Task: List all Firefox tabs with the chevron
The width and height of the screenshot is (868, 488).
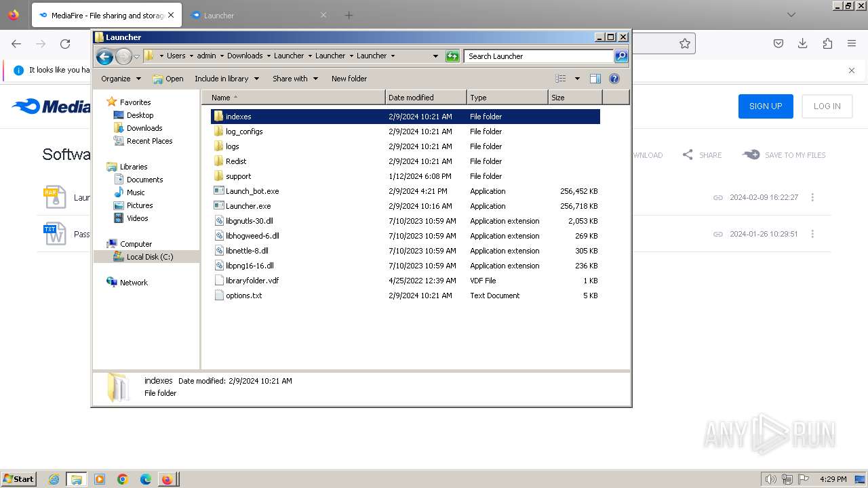Action: [x=791, y=15]
